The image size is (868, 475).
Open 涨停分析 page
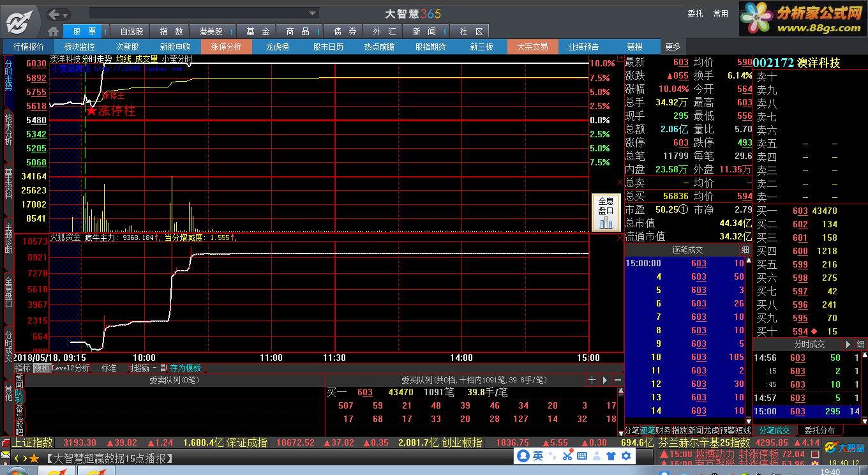(x=227, y=47)
